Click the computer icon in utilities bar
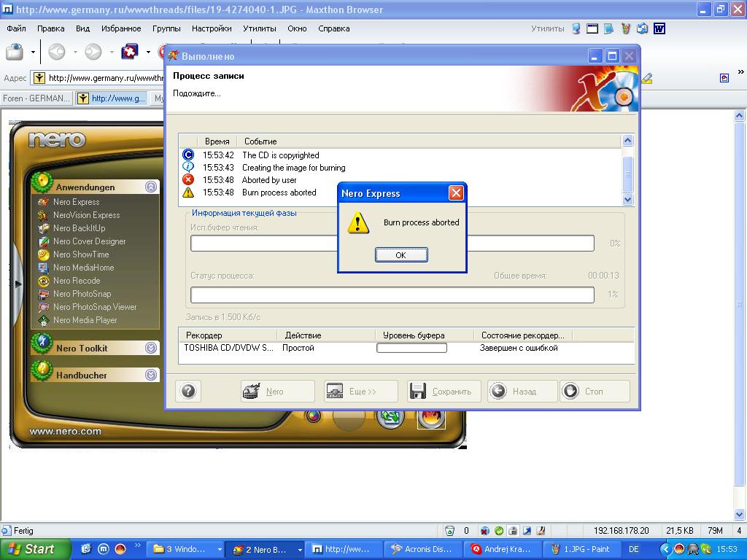 576,29
